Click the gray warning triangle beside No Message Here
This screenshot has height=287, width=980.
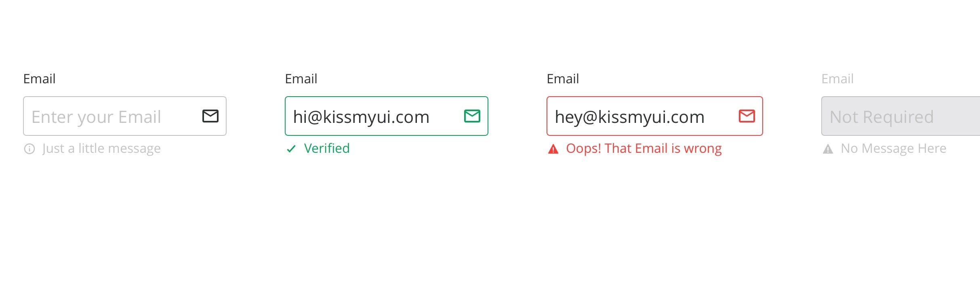pyautogui.click(x=828, y=149)
